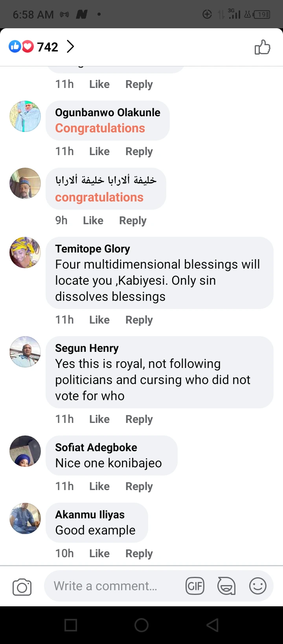This screenshot has width=283, height=644.
Task: Like Akanmu Iliyas's comment
Action: (99, 553)
